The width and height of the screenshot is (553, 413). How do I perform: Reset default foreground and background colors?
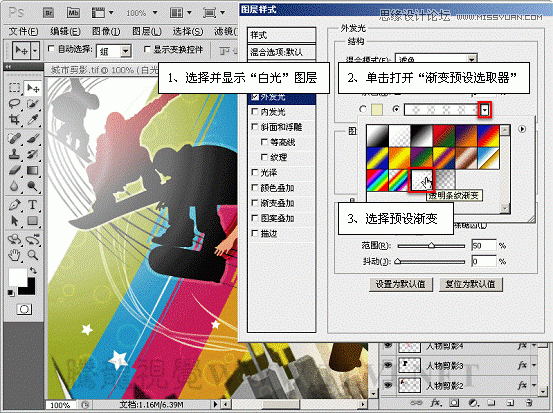[x=11, y=293]
